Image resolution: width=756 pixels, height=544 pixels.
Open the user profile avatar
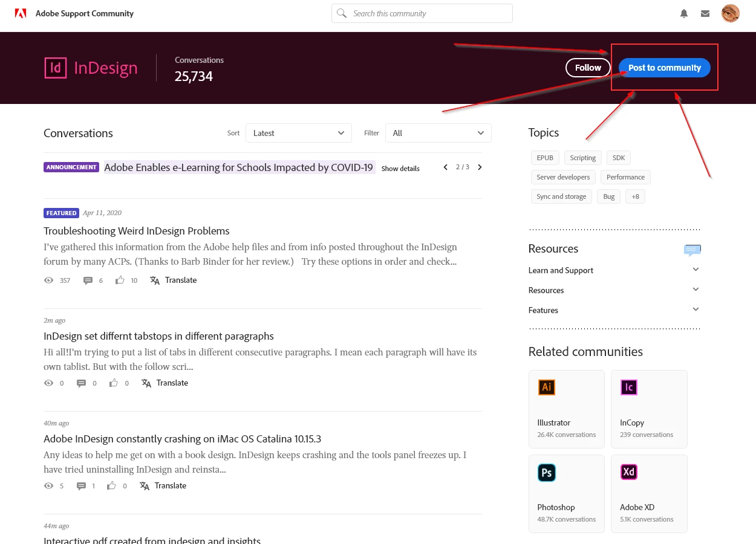(731, 13)
